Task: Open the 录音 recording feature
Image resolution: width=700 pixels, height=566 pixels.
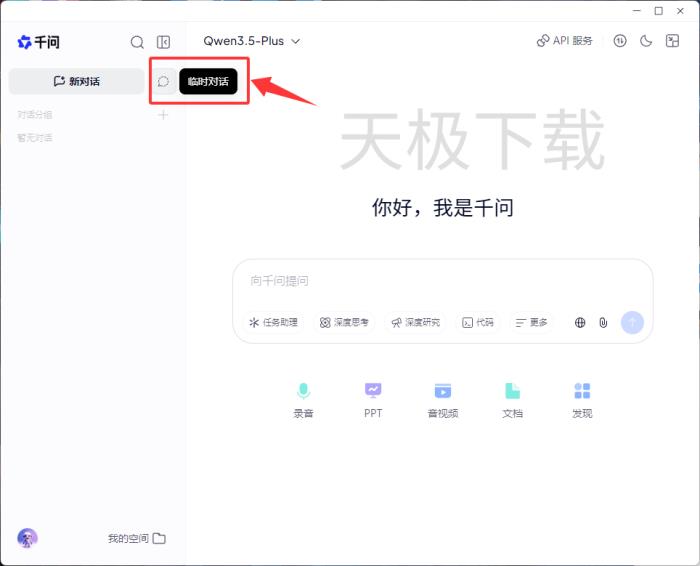Action: [303, 399]
